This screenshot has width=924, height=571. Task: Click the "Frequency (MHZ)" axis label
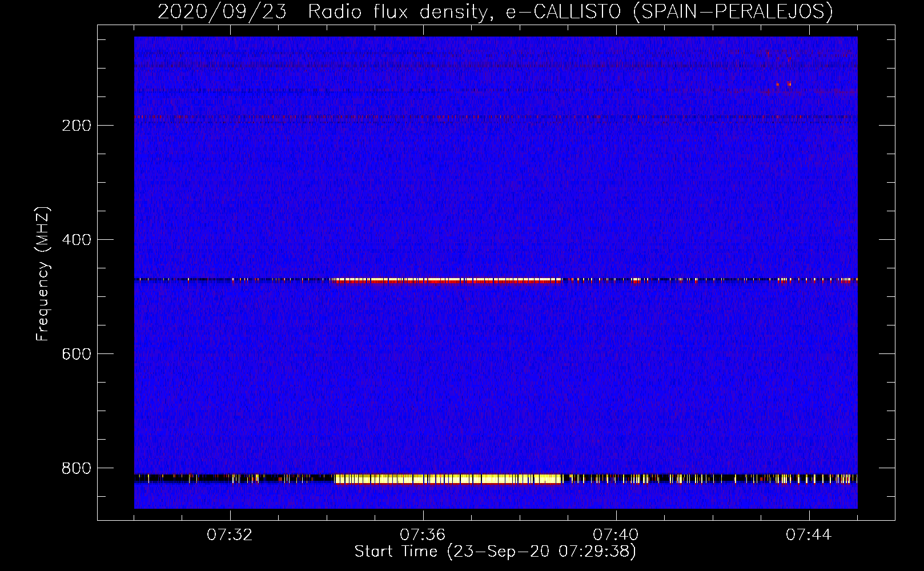(x=42, y=274)
